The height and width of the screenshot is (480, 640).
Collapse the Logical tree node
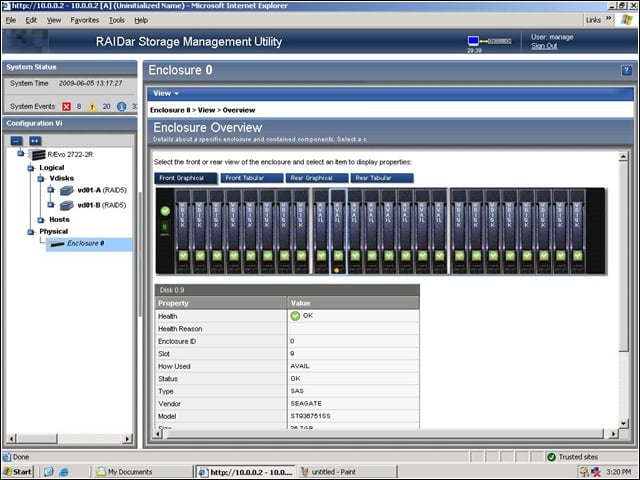31,168
